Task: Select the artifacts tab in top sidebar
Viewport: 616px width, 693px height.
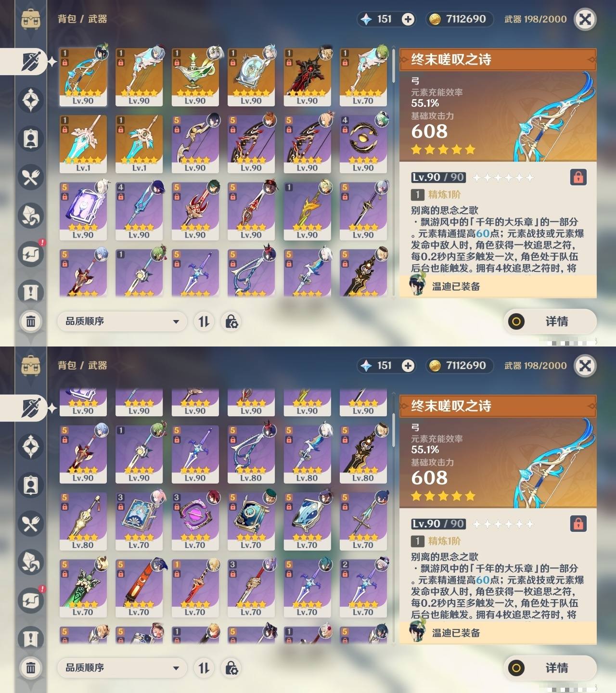Action: pos(31,100)
